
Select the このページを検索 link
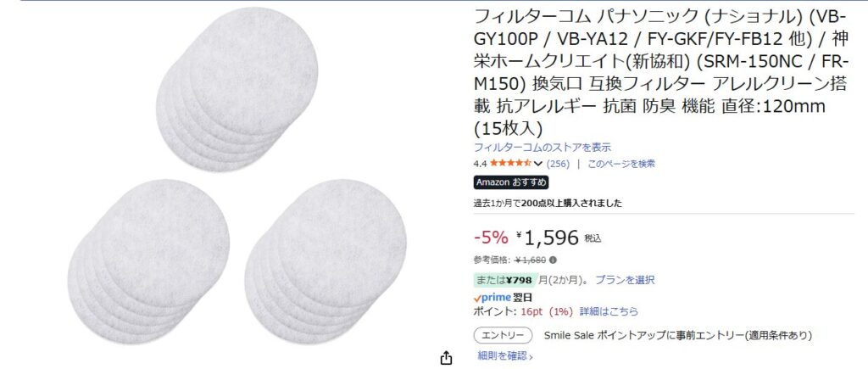[x=621, y=164]
